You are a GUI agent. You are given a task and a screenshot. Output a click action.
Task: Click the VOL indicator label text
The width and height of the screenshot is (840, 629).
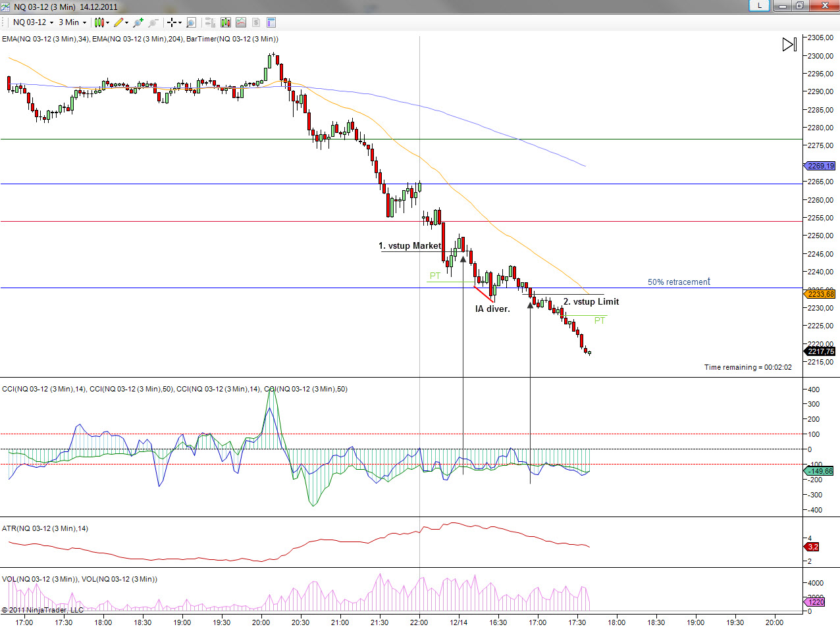coord(80,579)
